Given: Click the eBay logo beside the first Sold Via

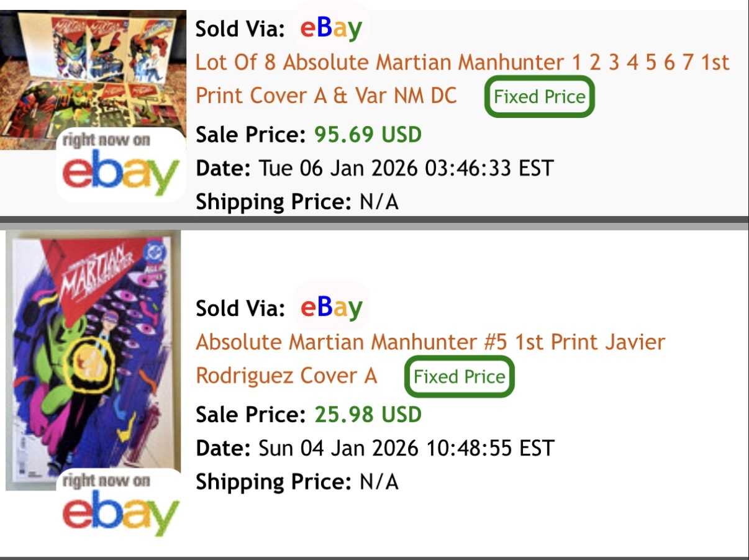Looking at the screenshot, I should tap(331, 29).
